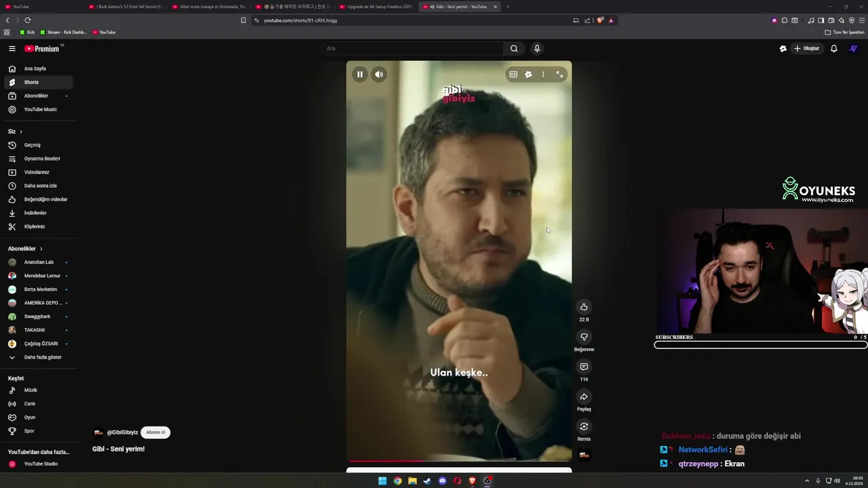The image size is (868, 488).
Task: Open the 116 comments panel
Action: (x=584, y=367)
